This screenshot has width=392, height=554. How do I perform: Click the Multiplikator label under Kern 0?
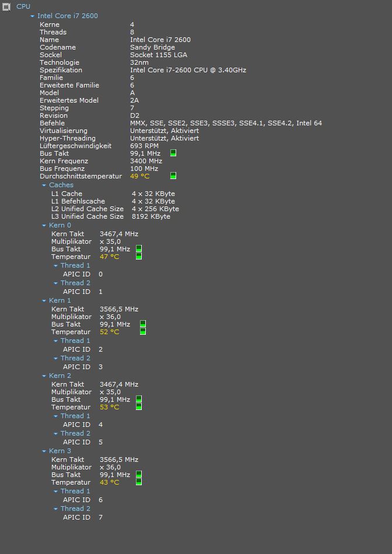71,241
